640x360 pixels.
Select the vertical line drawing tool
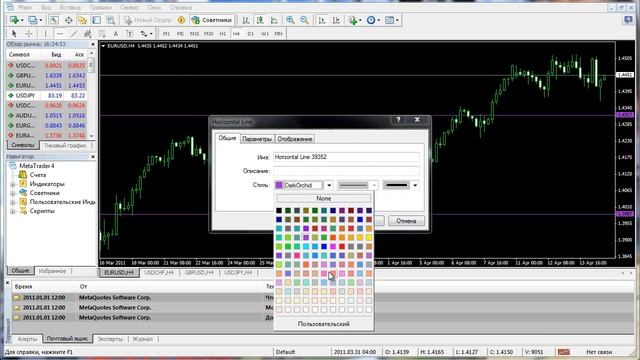(46, 33)
